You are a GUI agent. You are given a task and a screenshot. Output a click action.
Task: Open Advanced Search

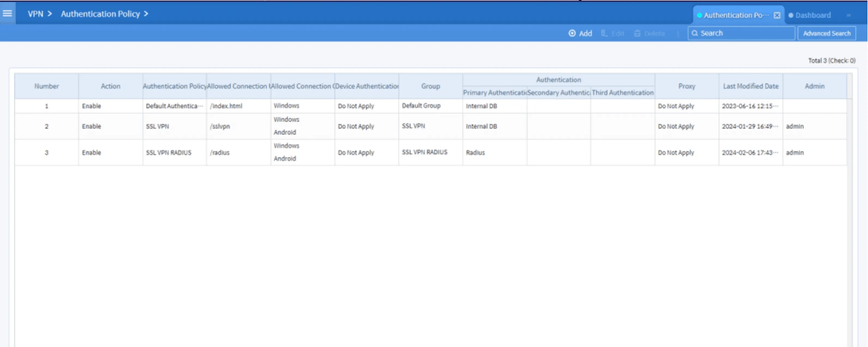[x=827, y=33]
